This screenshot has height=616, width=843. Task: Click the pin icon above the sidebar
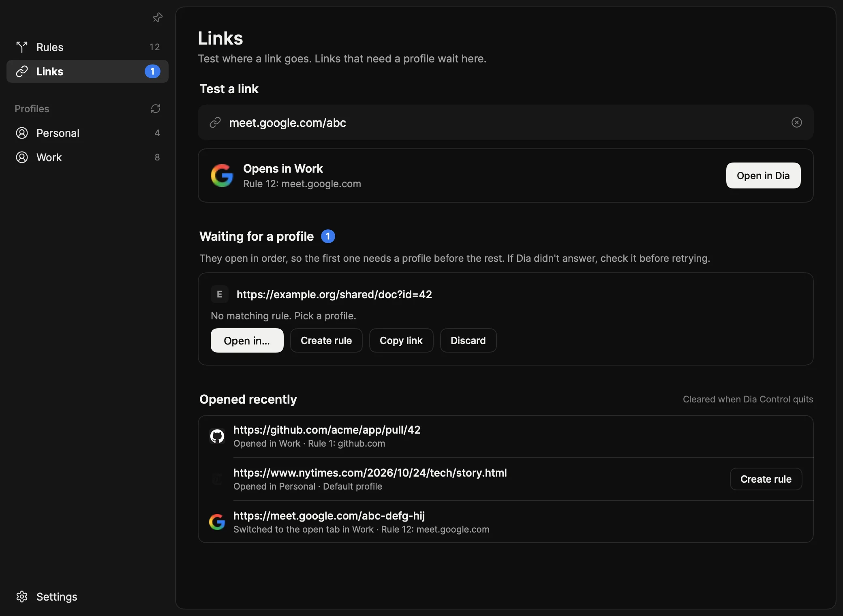pyautogui.click(x=158, y=17)
